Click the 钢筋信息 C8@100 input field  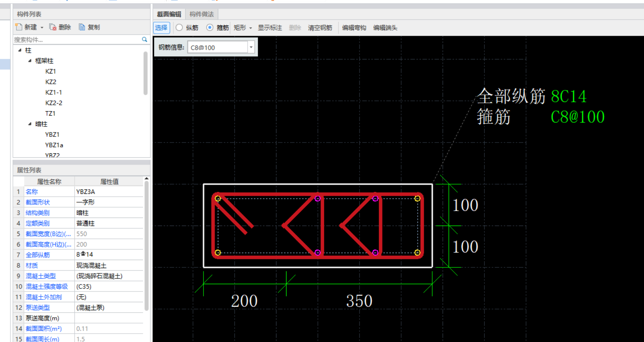(217, 47)
